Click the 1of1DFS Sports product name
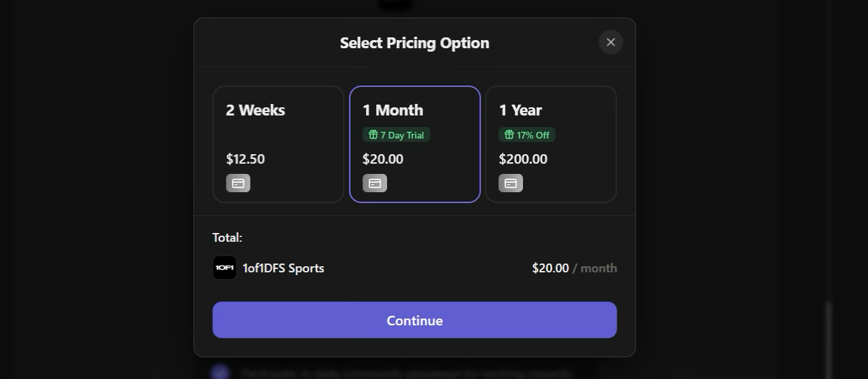The image size is (868, 379). point(283,268)
